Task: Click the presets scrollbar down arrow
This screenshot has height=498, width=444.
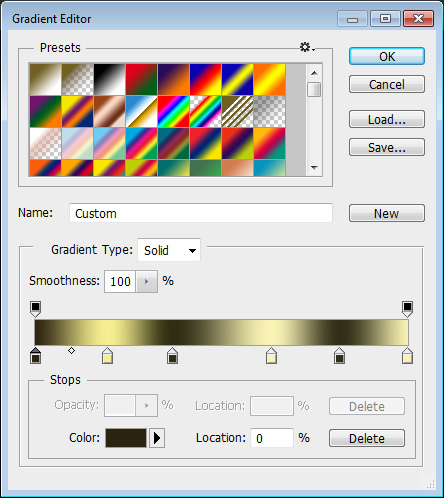Action: [x=314, y=167]
